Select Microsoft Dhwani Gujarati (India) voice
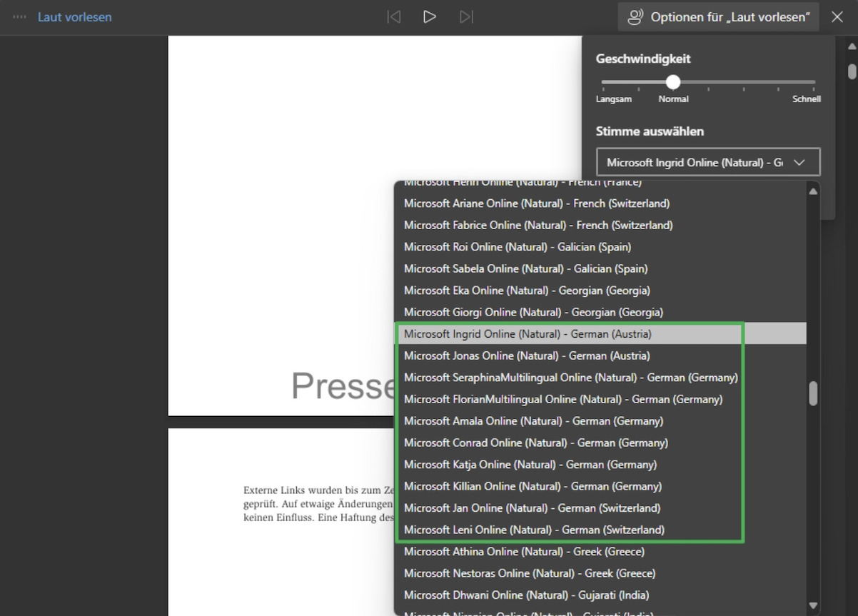 tap(600, 595)
